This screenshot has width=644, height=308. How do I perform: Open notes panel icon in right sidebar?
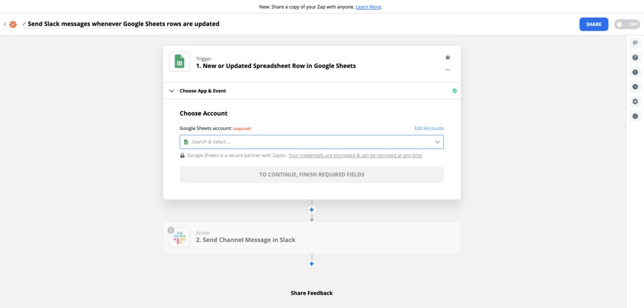coord(635,42)
